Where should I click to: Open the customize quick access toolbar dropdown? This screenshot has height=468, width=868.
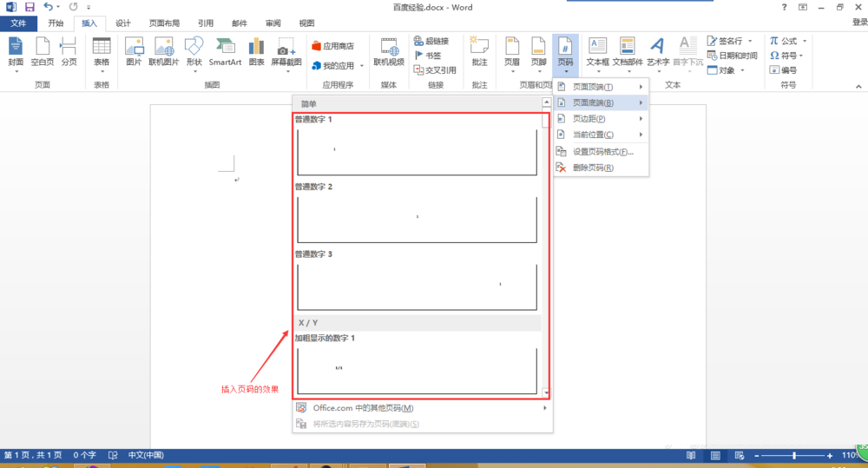(x=89, y=7)
